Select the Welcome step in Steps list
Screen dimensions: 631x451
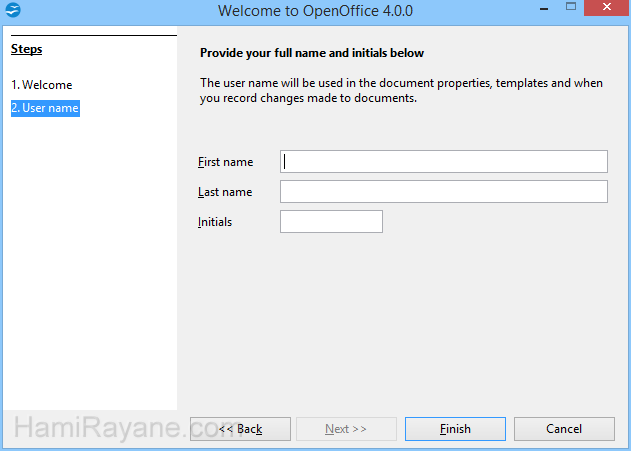41,85
